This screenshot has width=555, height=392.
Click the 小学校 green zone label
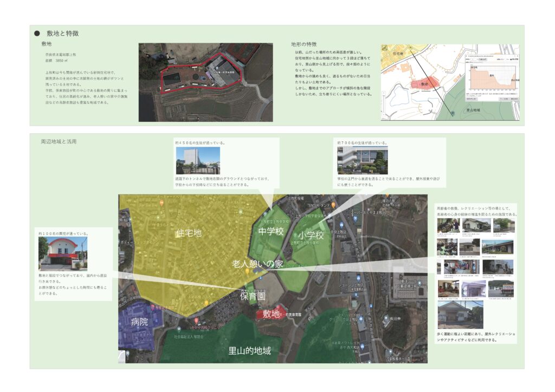click(x=311, y=236)
